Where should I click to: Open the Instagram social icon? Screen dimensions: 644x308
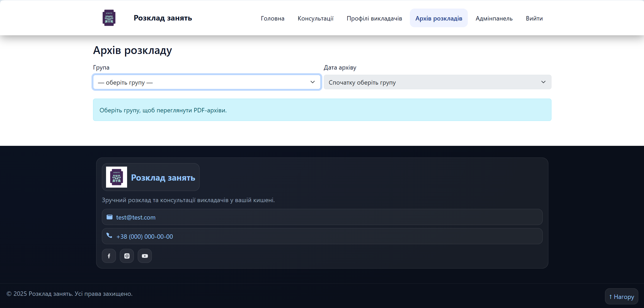coord(127,256)
